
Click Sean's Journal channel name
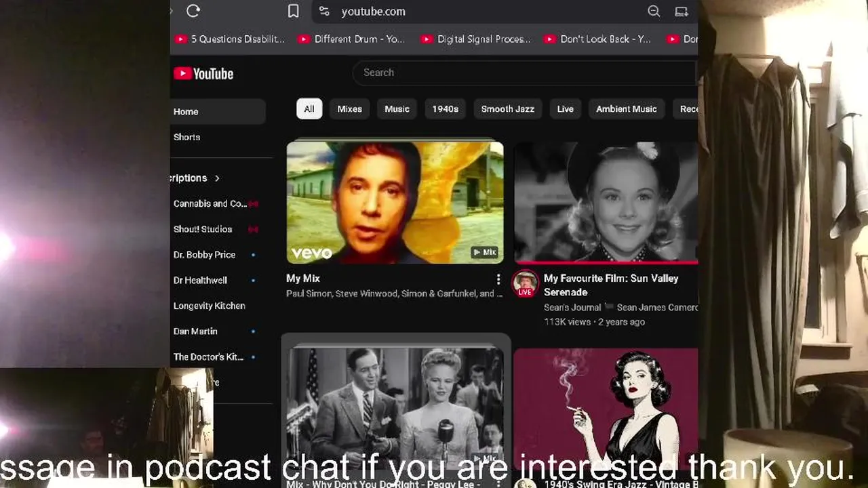pos(572,308)
